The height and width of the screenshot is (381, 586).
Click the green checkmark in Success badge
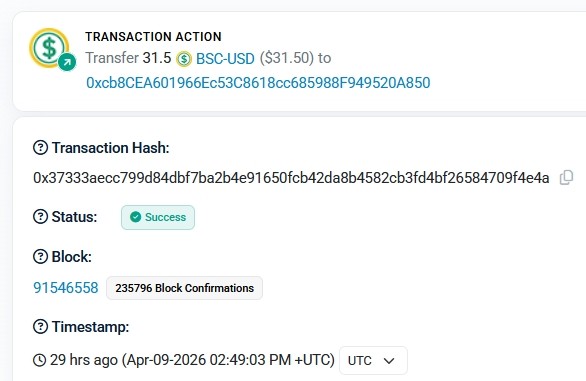coord(135,217)
